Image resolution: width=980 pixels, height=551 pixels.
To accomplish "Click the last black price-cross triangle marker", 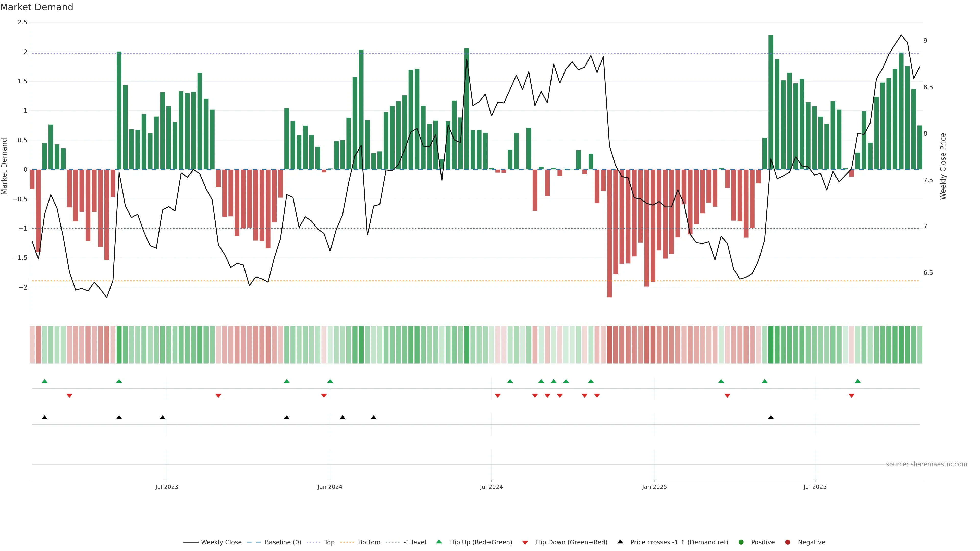I will click(x=771, y=418).
